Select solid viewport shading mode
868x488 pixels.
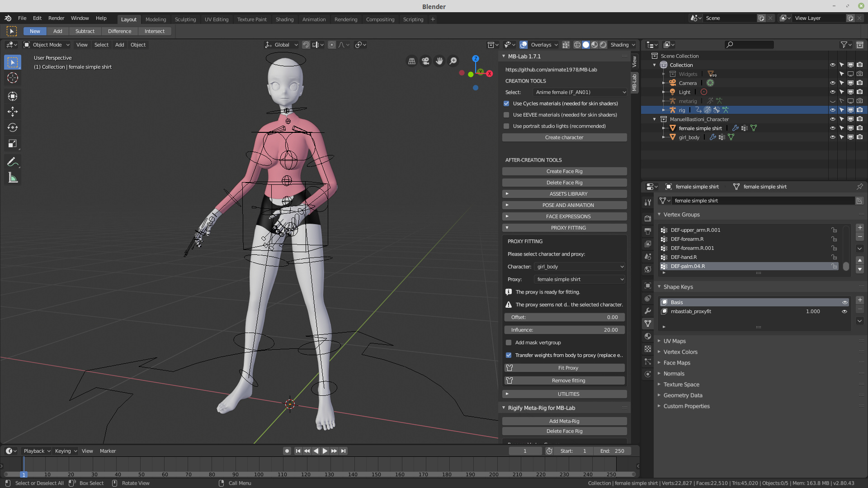pyautogui.click(x=586, y=45)
